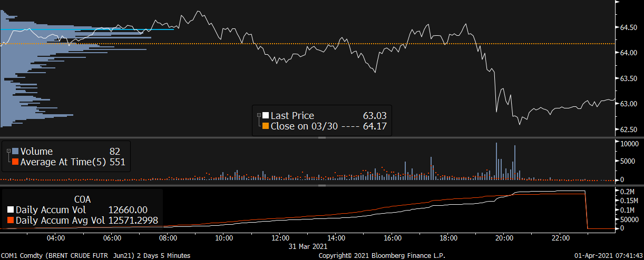The image size is (644, 260).
Task: Click the 0.15M COA axis label
Action: click(x=629, y=201)
